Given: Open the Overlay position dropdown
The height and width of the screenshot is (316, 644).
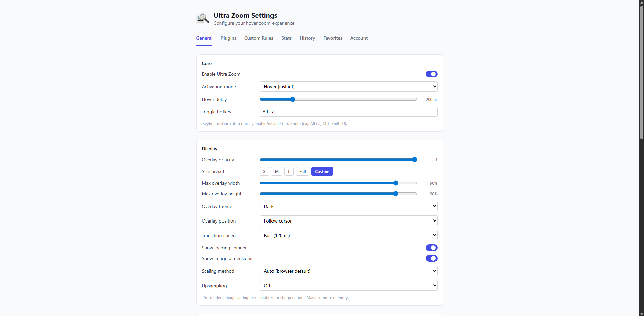Looking at the screenshot, I should [x=348, y=220].
